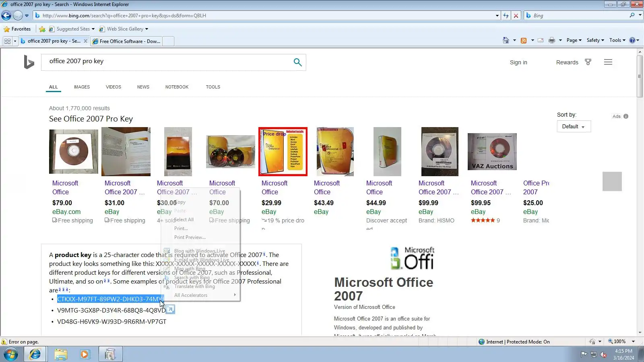Click product key VD48G-H6VK9-WJ93D-9R6RM-VP7GT
The width and height of the screenshot is (644, 362).
pyautogui.click(x=111, y=321)
